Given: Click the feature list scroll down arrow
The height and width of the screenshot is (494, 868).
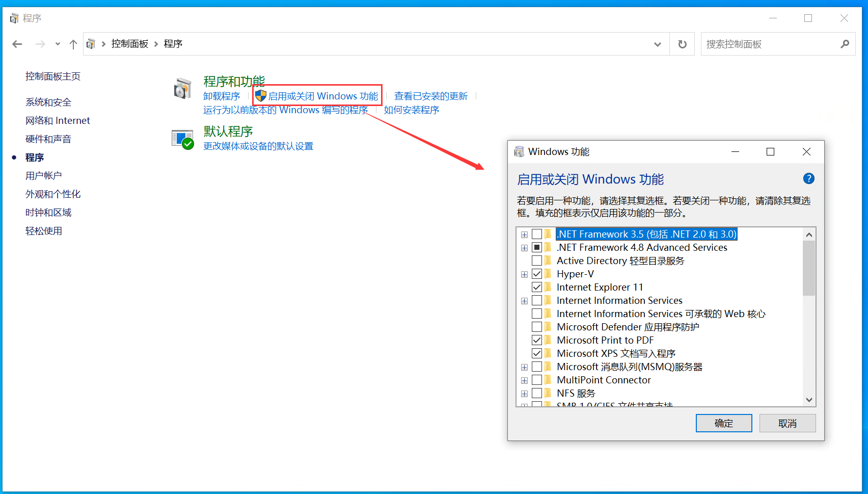Looking at the screenshot, I should pos(809,400).
